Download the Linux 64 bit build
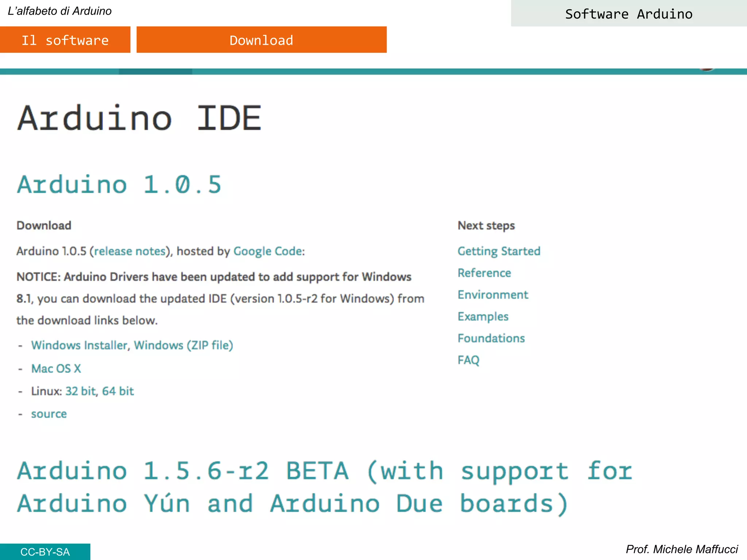The width and height of the screenshot is (747, 560). (118, 391)
